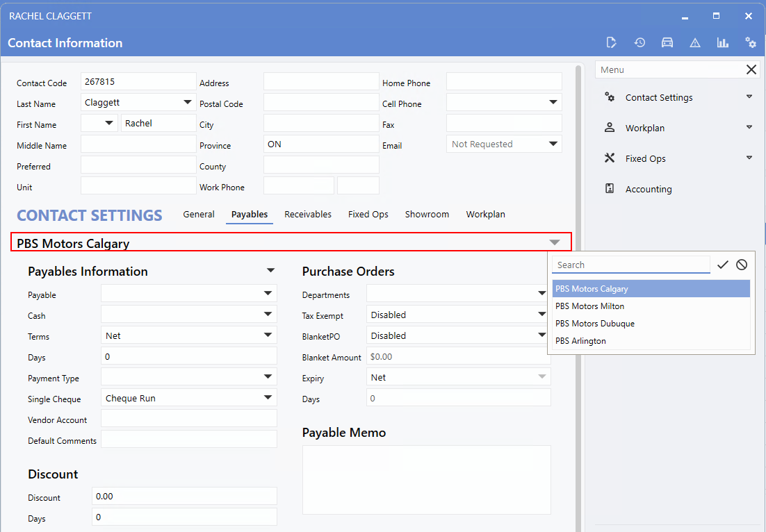The height and width of the screenshot is (532, 766).
Task: Click the First Name field containing Rachel
Action: (158, 123)
